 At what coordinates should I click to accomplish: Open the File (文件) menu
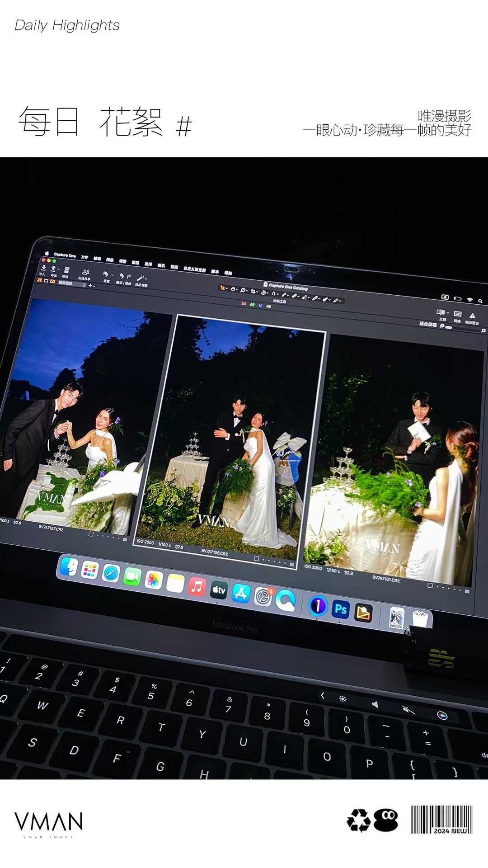point(84,257)
